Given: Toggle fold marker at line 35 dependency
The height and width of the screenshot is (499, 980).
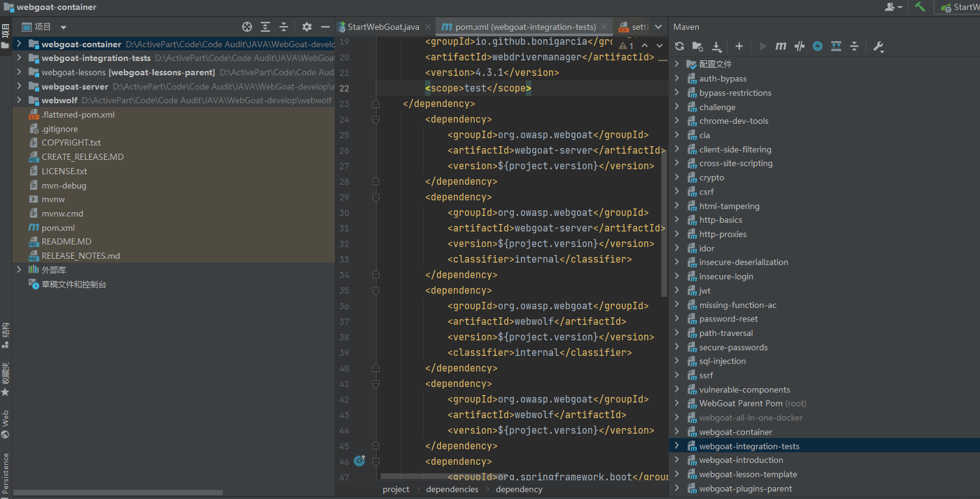Looking at the screenshot, I should (376, 290).
